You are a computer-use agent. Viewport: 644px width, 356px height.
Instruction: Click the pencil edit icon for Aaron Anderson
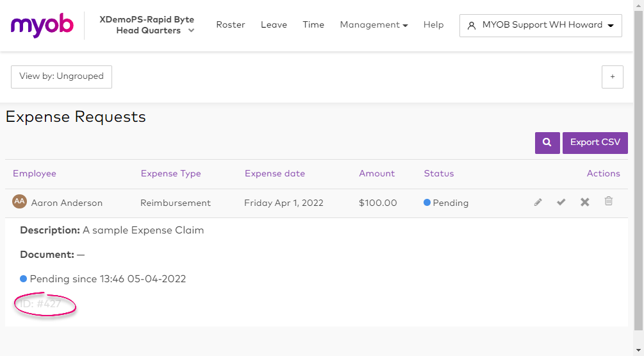(x=538, y=202)
